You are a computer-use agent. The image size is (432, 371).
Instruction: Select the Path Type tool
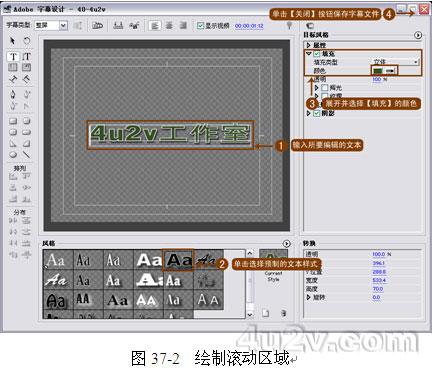pyautogui.click(x=13, y=79)
